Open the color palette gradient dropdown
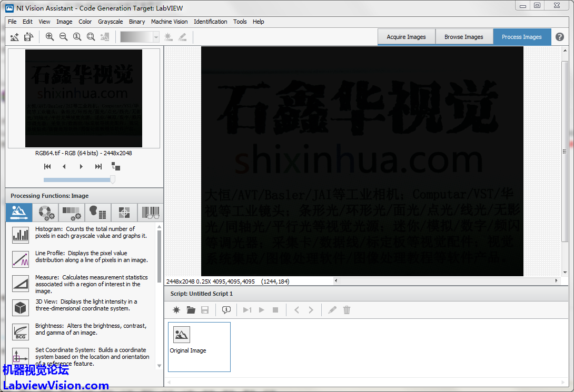This screenshot has height=392, width=574. coord(156,37)
